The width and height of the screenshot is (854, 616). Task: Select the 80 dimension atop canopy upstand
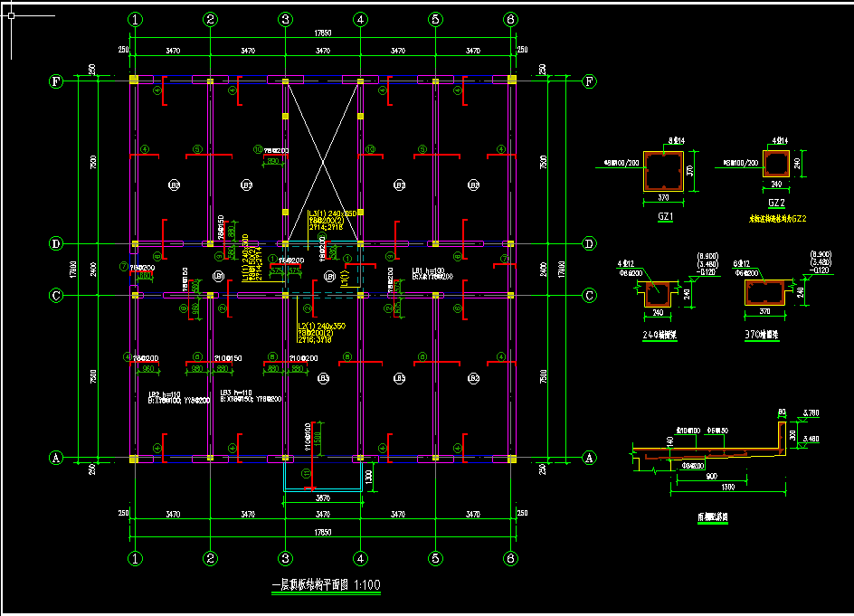click(x=783, y=412)
